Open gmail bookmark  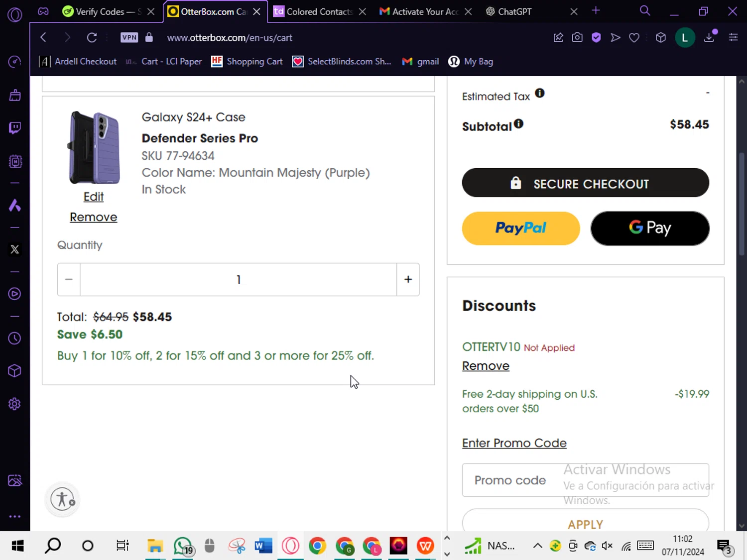point(421,61)
